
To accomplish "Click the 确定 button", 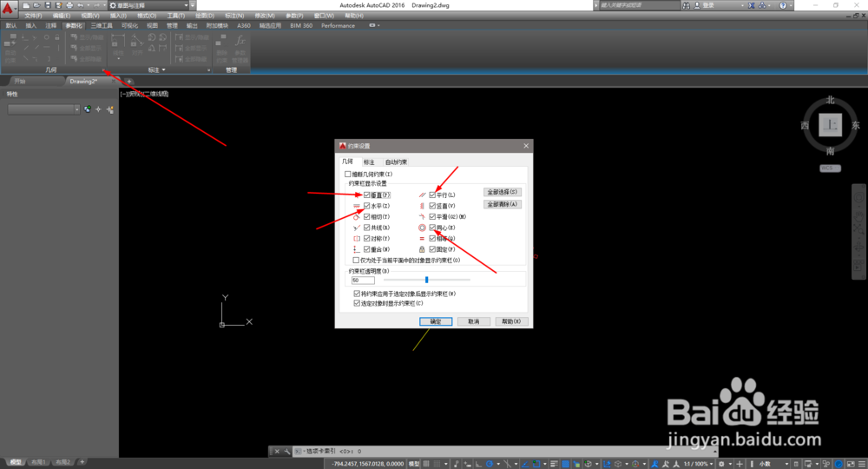I will coord(436,321).
